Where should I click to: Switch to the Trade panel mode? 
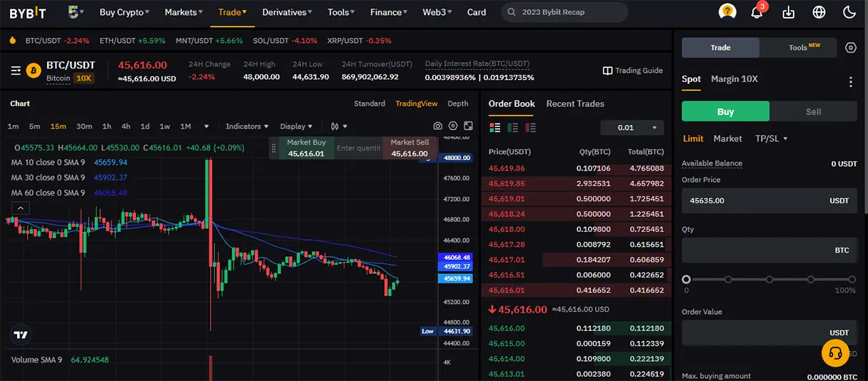(x=720, y=48)
